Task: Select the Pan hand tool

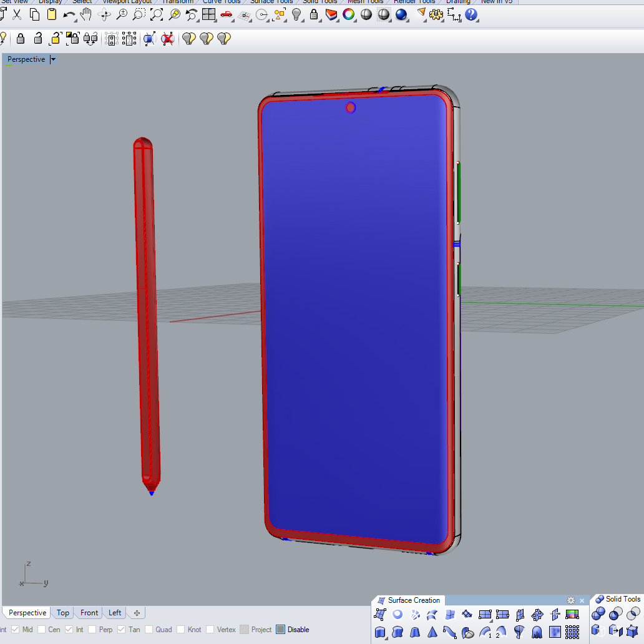Action: coord(86,15)
